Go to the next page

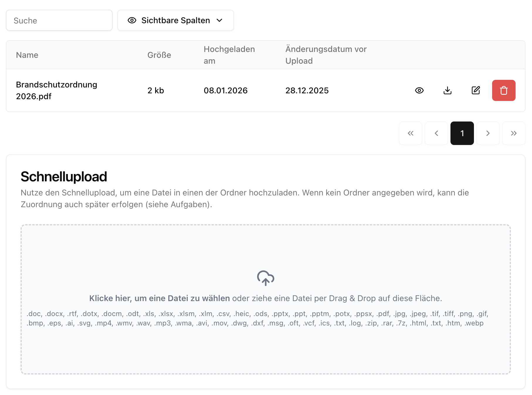coord(488,133)
